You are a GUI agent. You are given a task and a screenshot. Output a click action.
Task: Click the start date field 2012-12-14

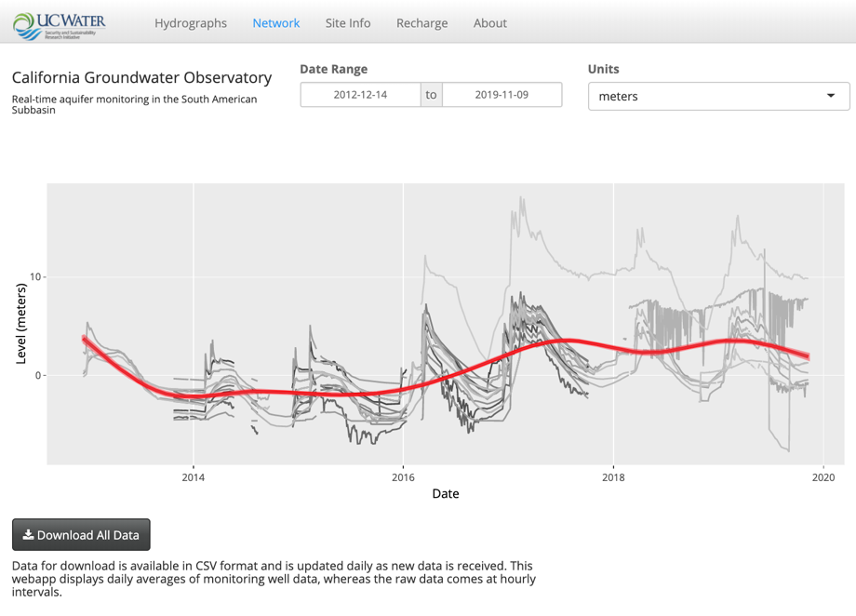click(x=360, y=95)
